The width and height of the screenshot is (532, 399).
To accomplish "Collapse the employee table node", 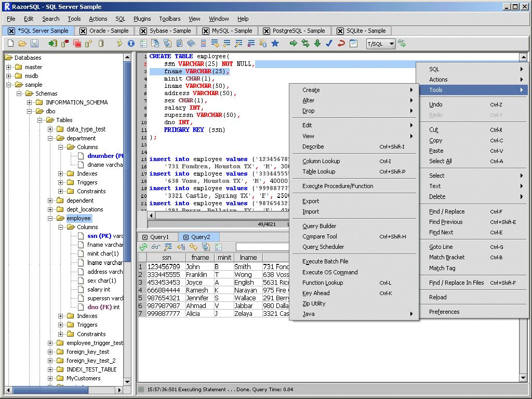I will 50,218.
